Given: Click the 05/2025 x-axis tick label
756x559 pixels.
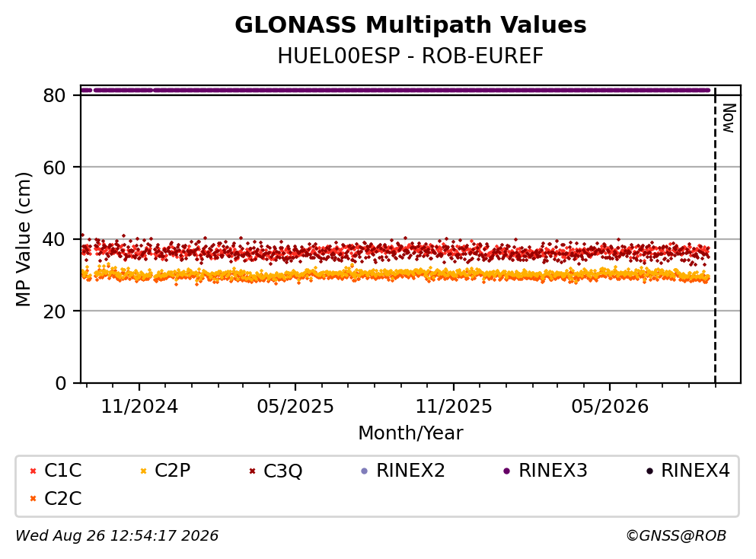Looking at the screenshot, I should (295, 407).
